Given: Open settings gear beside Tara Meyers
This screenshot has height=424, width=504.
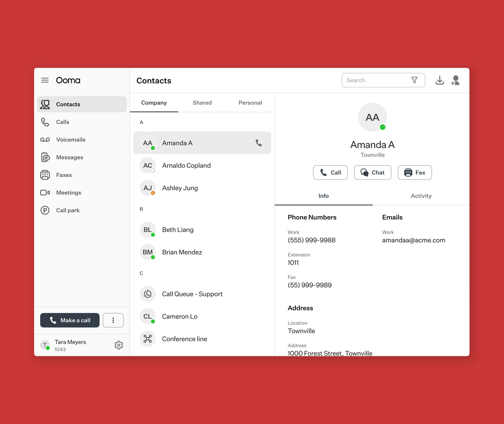Looking at the screenshot, I should [119, 345].
